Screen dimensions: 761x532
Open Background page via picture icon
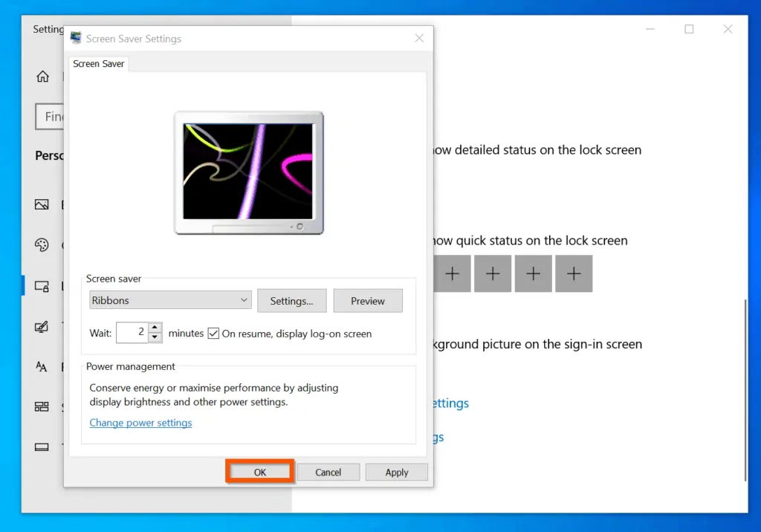(x=42, y=204)
